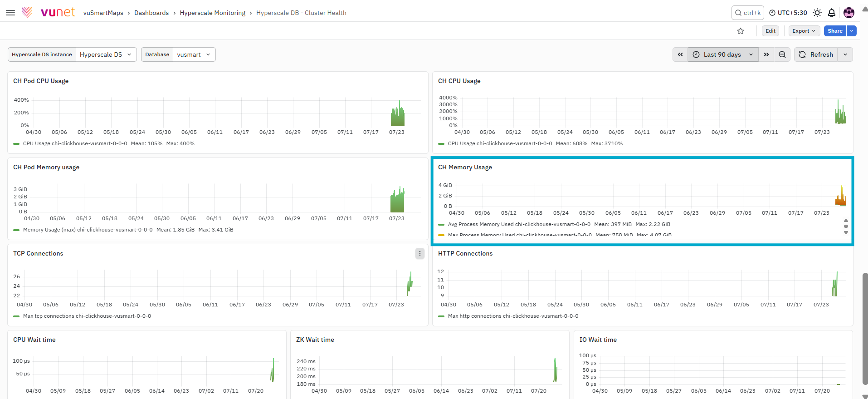Viewport: 868px width, 399px height.
Task: Open TCP Connections panel options menu
Action: pyautogui.click(x=420, y=253)
